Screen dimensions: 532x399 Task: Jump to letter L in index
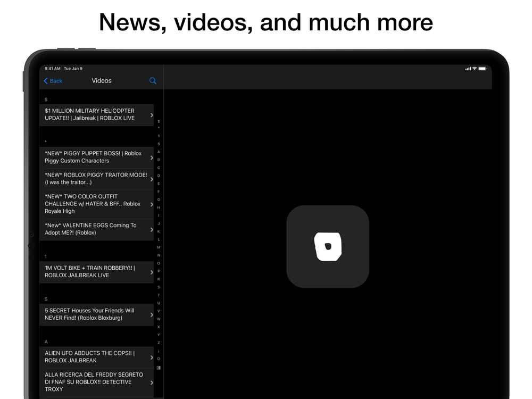click(159, 239)
